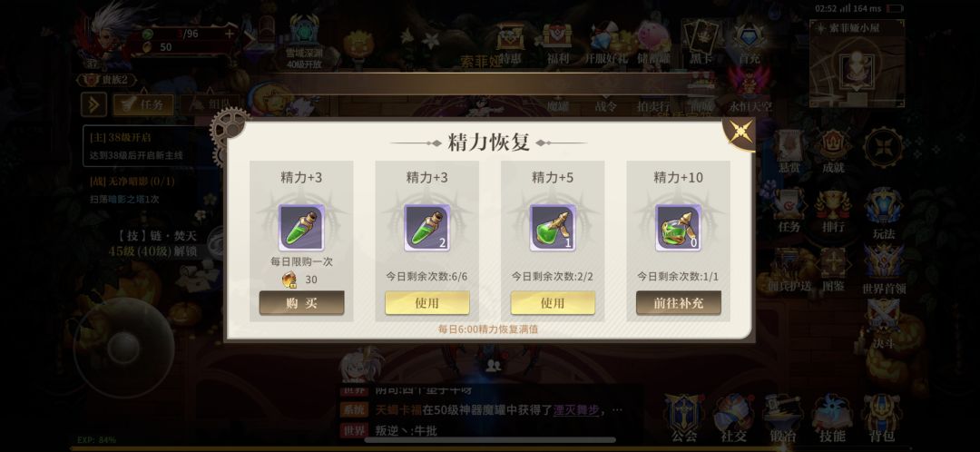The image size is (980, 452).
Task: Close the 精力恢复 dialog
Action: (x=740, y=133)
